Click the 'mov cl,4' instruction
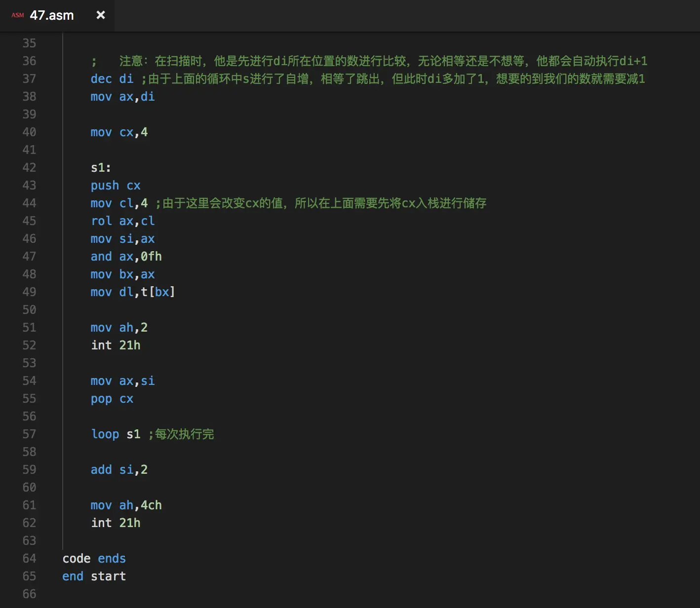Screen dimensions: 700x608 tap(119, 203)
